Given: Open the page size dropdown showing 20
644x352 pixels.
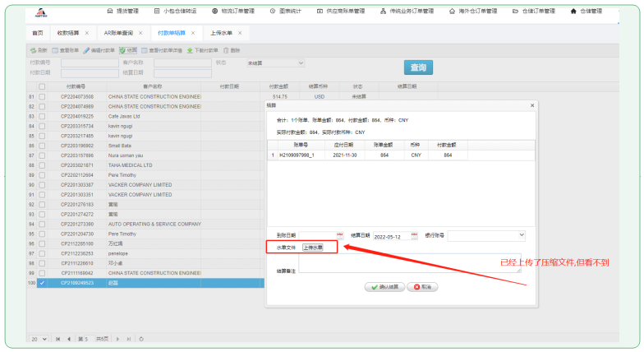Looking at the screenshot, I should point(38,339).
